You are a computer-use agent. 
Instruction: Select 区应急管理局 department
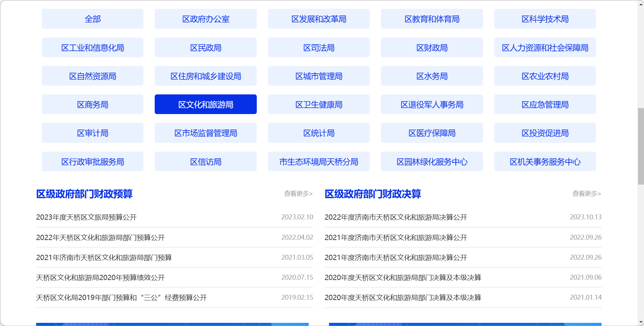(x=545, y=104)
